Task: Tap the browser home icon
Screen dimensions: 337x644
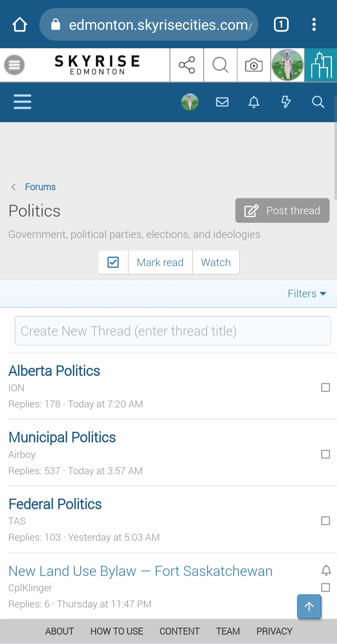Action: (20, 25)
